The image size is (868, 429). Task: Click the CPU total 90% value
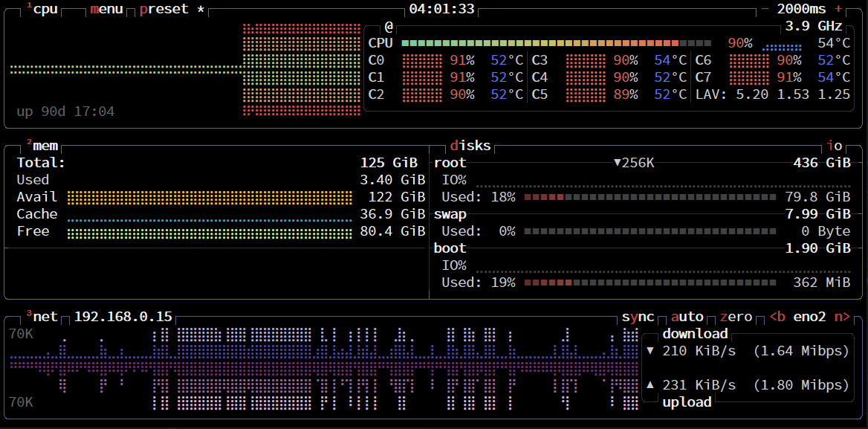(x=740, y=43)
